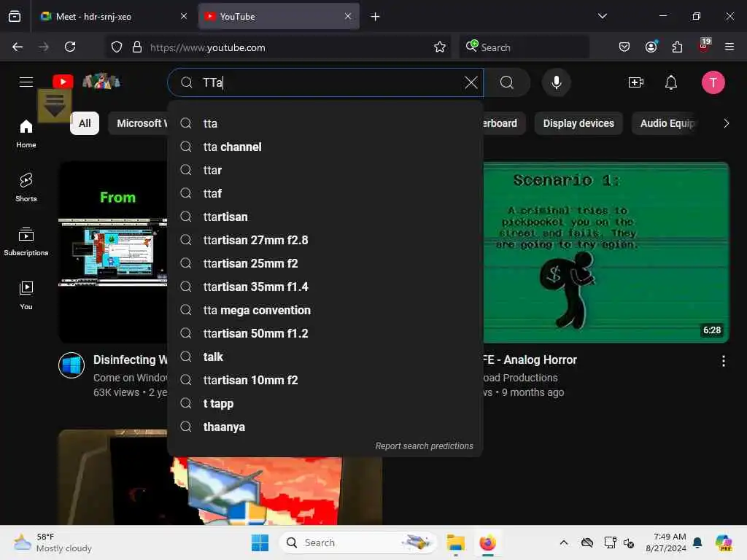
Task: Go to Home in the sidebar
Action: [x=26, y=134]
